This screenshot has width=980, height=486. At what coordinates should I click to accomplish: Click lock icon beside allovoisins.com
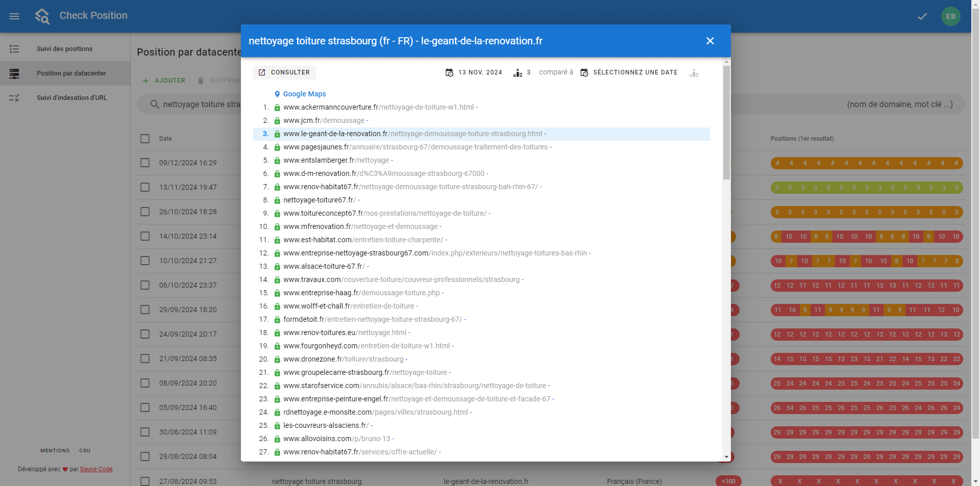(277, 439)
